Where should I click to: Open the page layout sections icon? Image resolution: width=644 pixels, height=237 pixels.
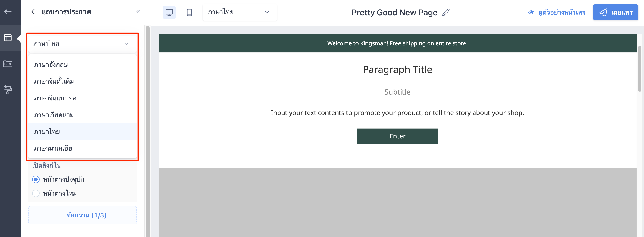[8, 38]
